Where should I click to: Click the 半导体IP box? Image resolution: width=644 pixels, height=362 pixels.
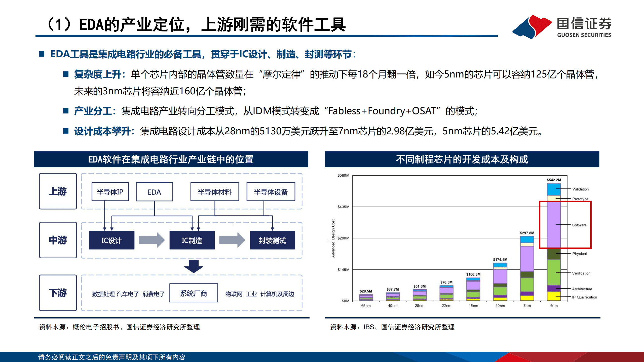click(x=110, y=192)
